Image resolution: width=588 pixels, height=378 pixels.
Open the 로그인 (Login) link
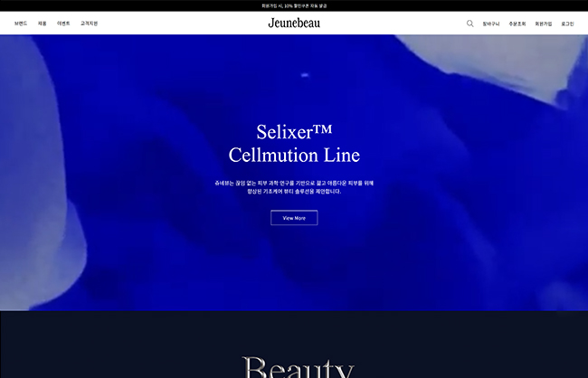[x=567, y=24]
